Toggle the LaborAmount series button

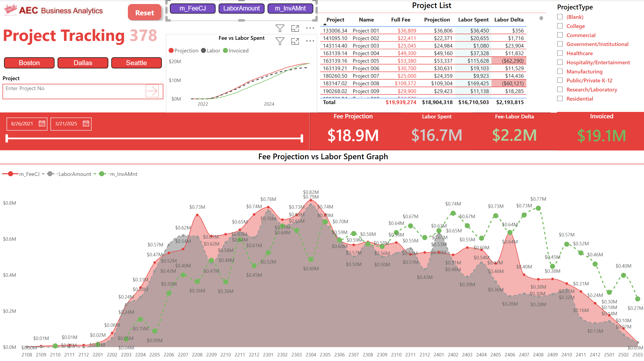click(241, 8)
